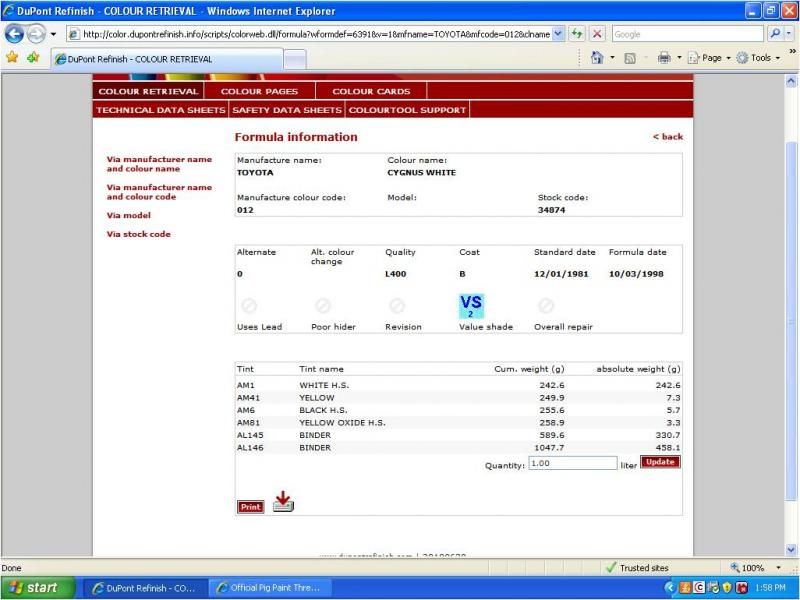
Task: Click the Trusted sites status indicator
Action: tap(637, 568)
